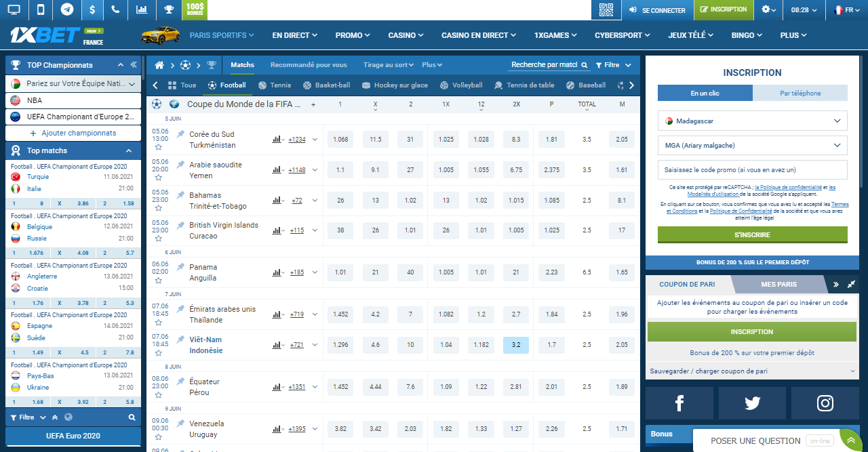Screen dimensions: 868x452
Task: Open the statistics bar-chart icon in top bar
Action: 141,9
